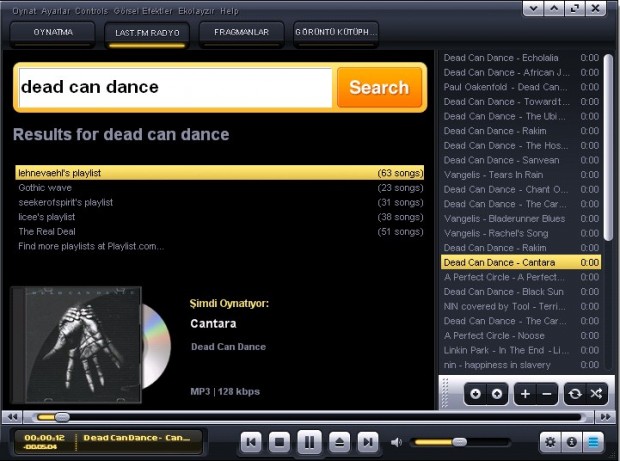Image resolution: width=620 pixels, height=461 pixels.
Task: Switch to the GÖRÜNTÜ KÜTÜPH... tab
Action: click(336, 33)
